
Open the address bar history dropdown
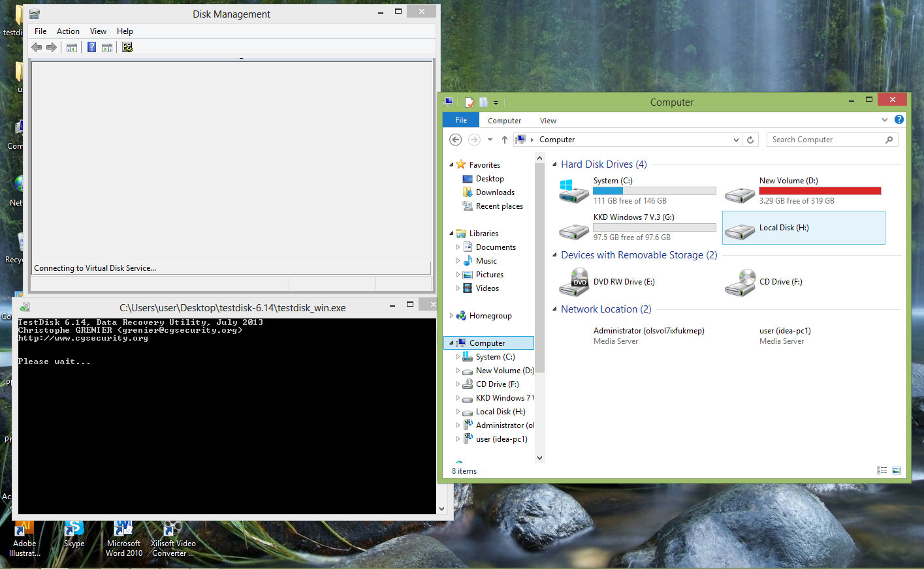[x=736, y=140]
